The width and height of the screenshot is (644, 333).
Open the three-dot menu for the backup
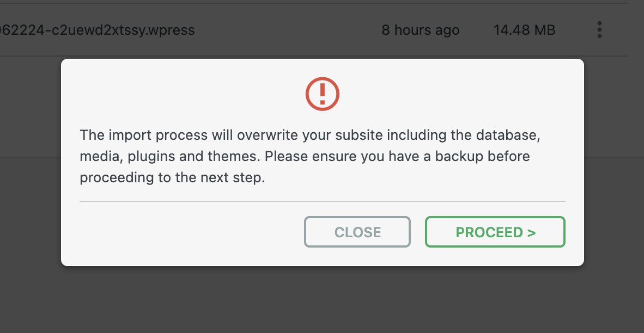click(x=599, y=30)
